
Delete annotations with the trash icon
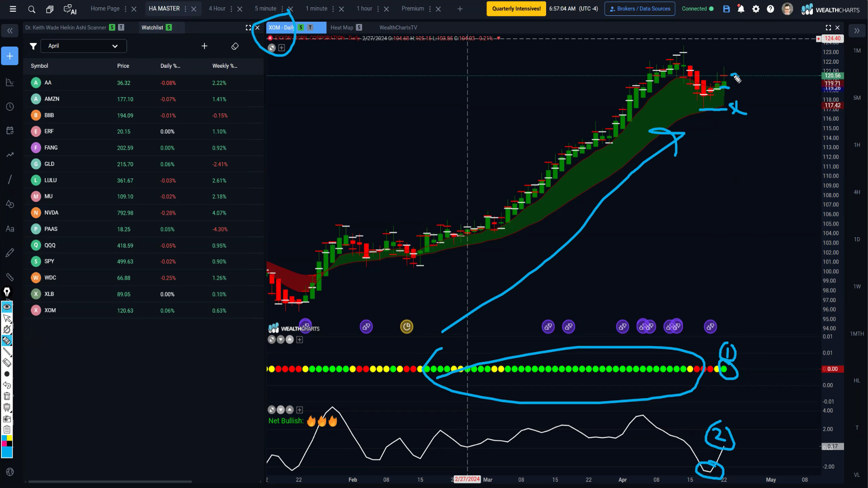tap(7, 396)
